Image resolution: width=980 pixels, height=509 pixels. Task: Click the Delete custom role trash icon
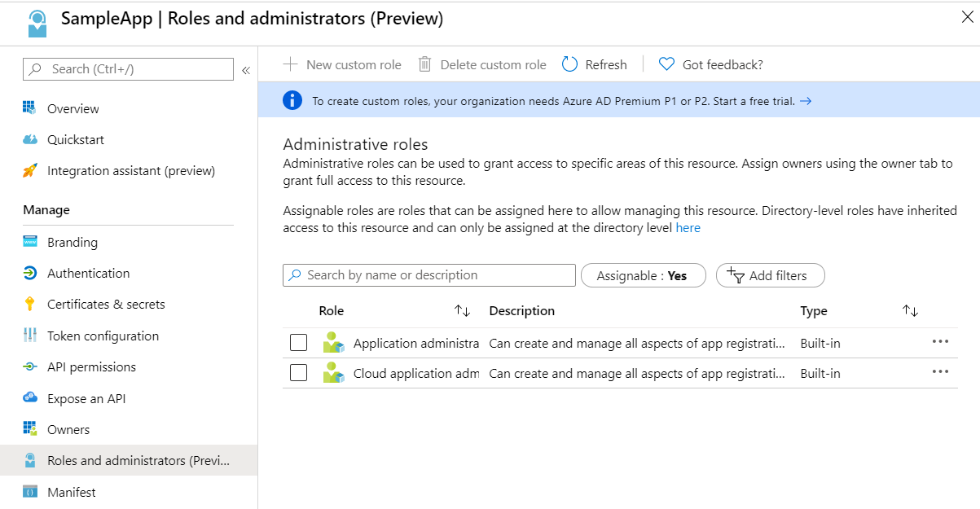tap(424, 64)
